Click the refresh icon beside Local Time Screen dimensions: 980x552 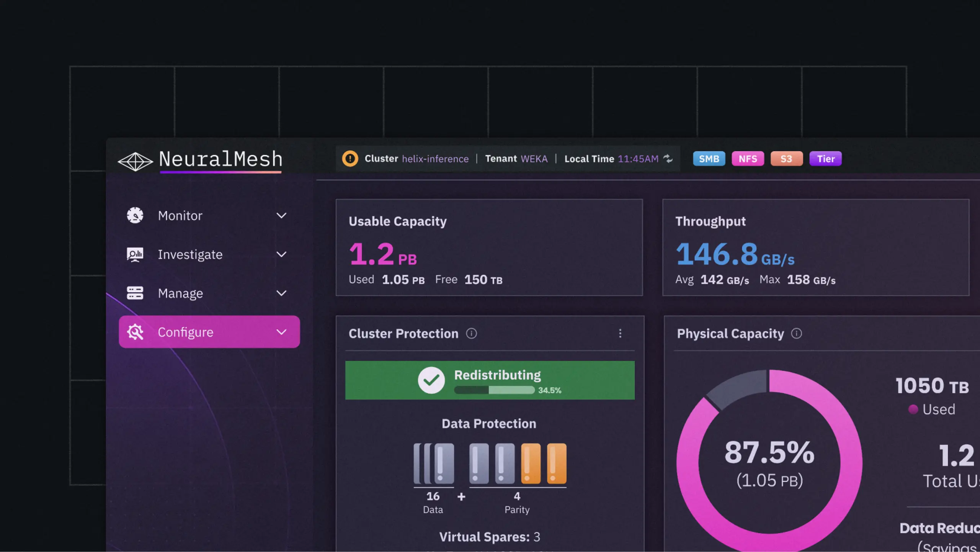(x=668, y=159)
